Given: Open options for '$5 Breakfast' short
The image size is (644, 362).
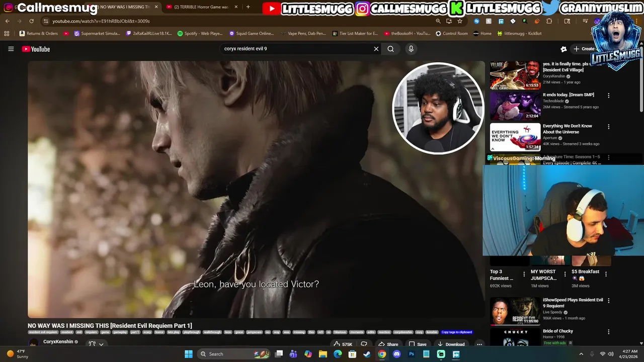Looking at the screenshot, I should (606, 275).
